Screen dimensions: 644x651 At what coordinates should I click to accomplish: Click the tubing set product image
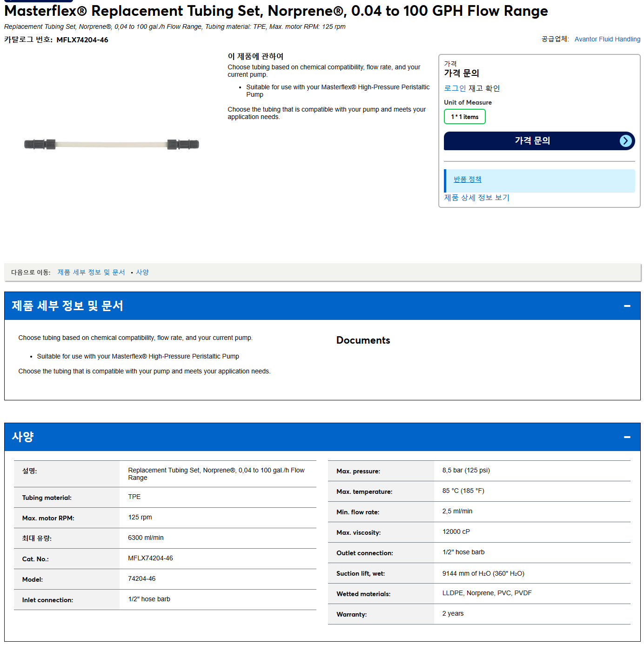[112, 144]
